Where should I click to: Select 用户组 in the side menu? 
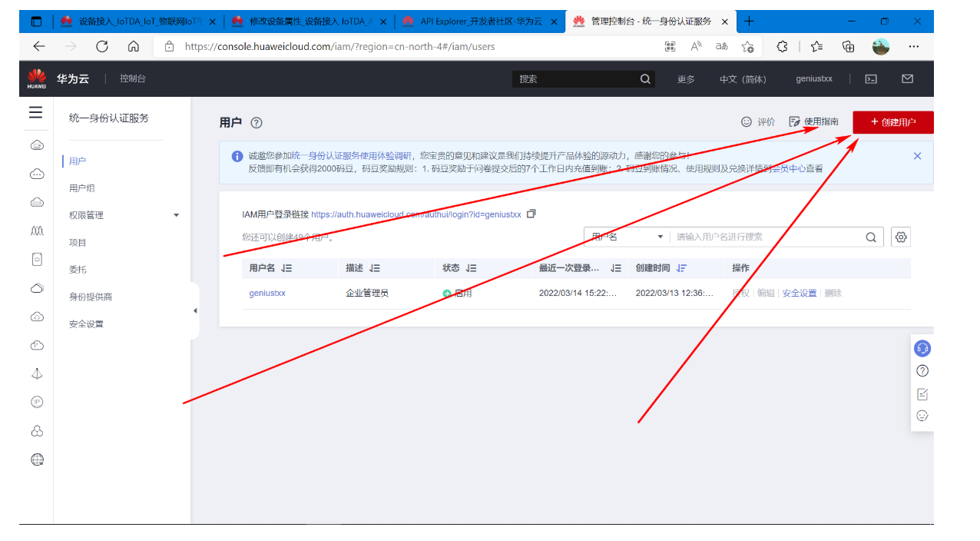(82, 188)
